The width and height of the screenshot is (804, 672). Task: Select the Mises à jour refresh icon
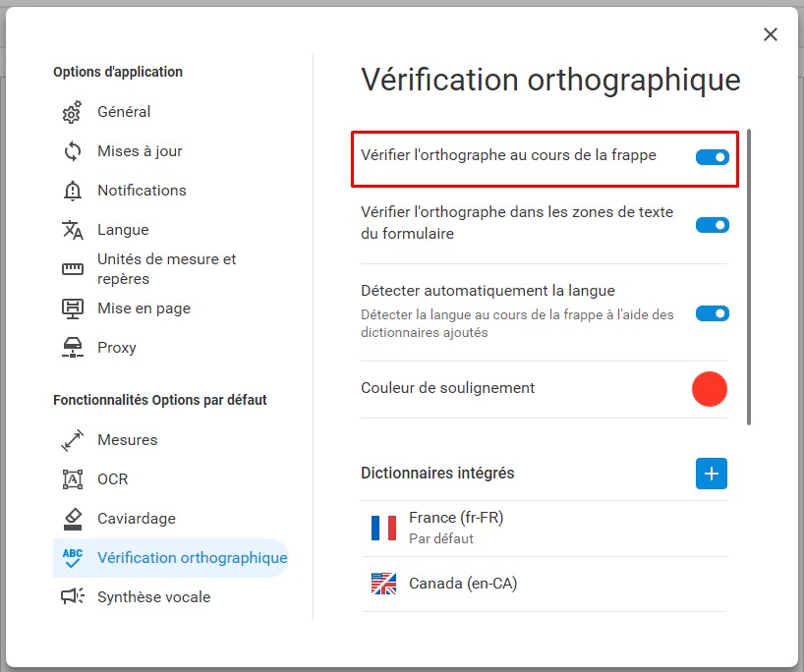pyautogui.click(x=73, y=151)
